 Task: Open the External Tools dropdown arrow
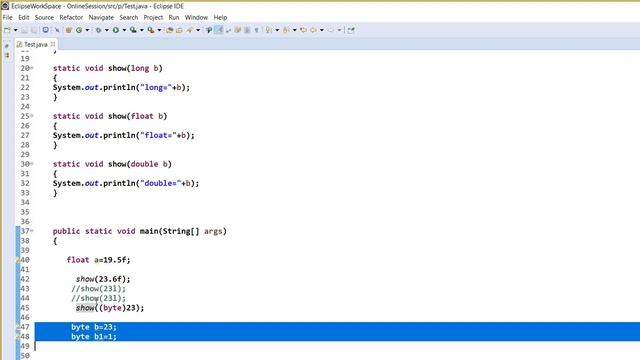pos(159,30)
